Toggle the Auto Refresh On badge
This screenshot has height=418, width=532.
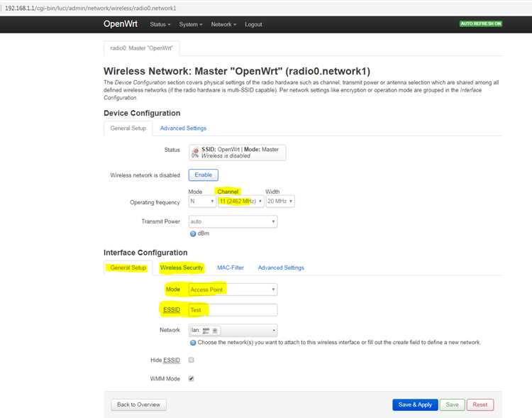480,23
